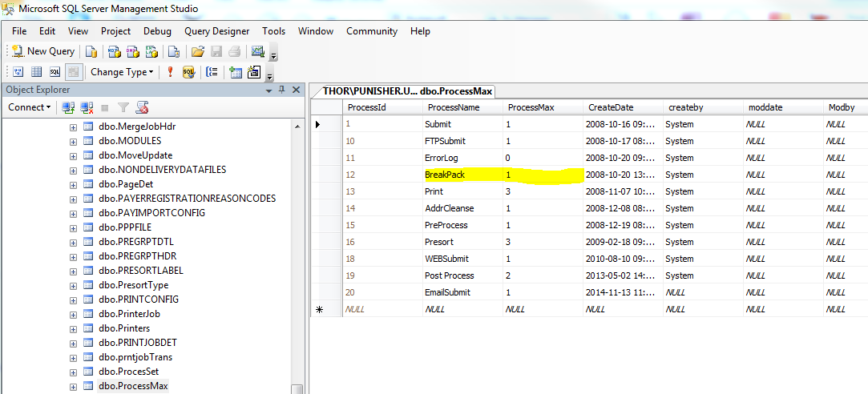
Task: Click the New Query button
Action: [x=43, y=51]
